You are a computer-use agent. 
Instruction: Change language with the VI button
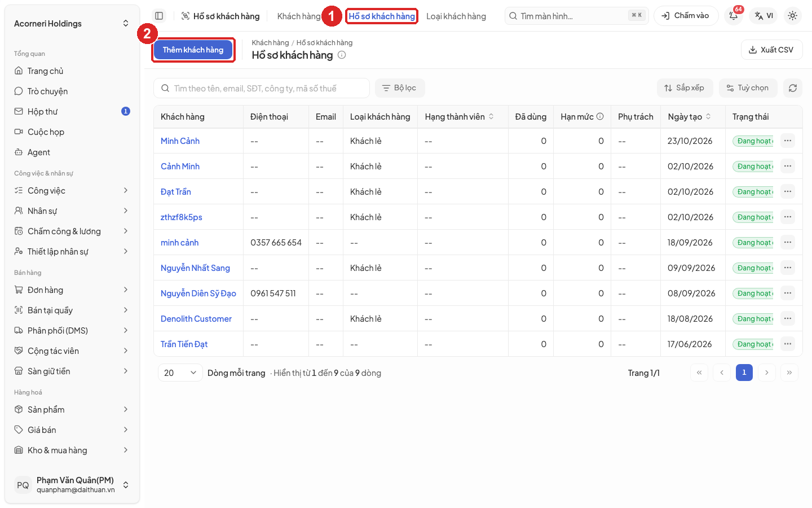coord(764,16)
